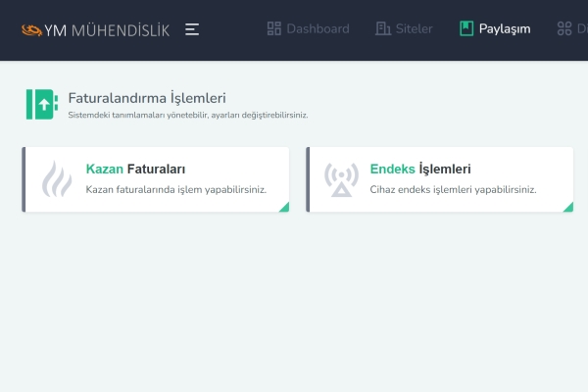Click the green Paylaşım bookmark icon
The image size is (588, 392).
[x=466, y=28]
